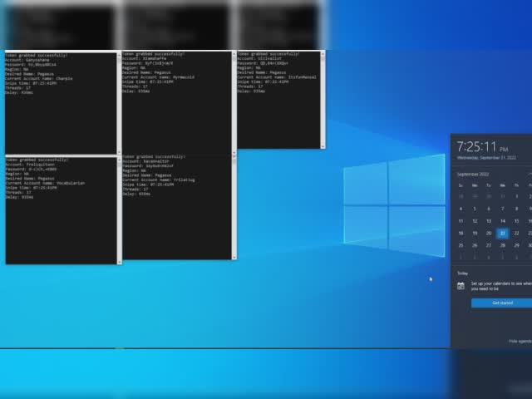This screenshot has width=532, height=399.
Task: Click 'Desired Name: Pegasus' in Myrmecoid console
Action: point(146,72)
